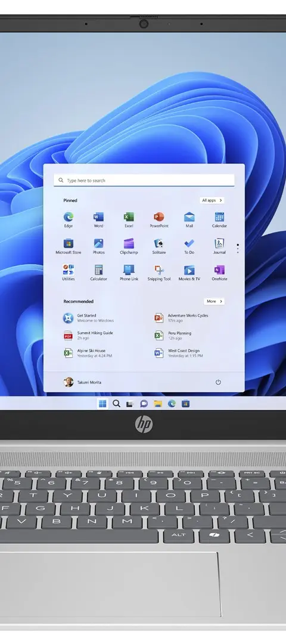Open File Explorer from the taskbar
286x644 pixels.
[157, 404]
